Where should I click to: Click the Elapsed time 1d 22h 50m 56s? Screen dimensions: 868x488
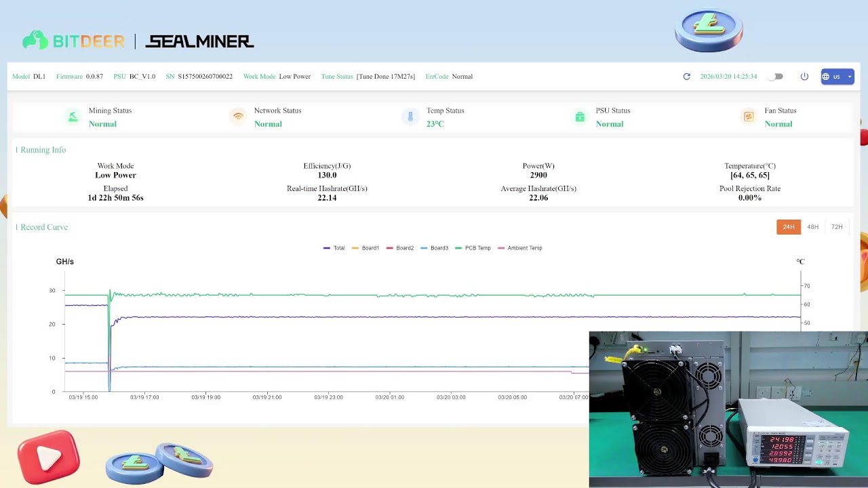115,198
